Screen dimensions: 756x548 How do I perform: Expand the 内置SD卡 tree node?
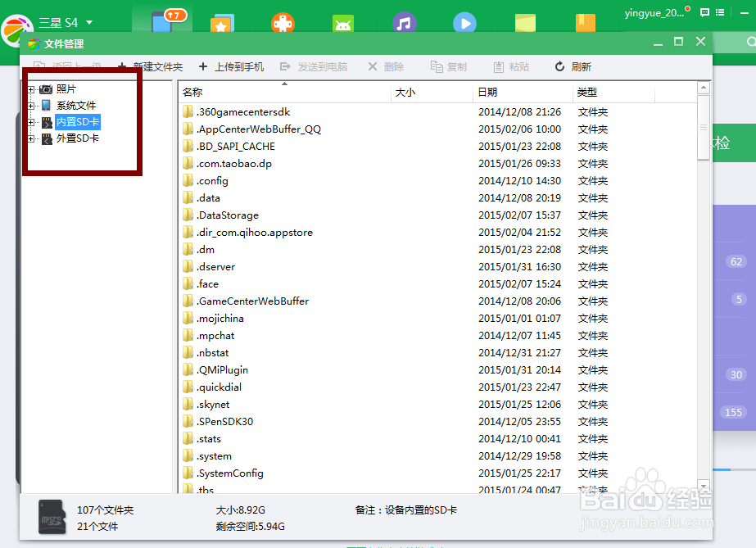click(33, 121)
